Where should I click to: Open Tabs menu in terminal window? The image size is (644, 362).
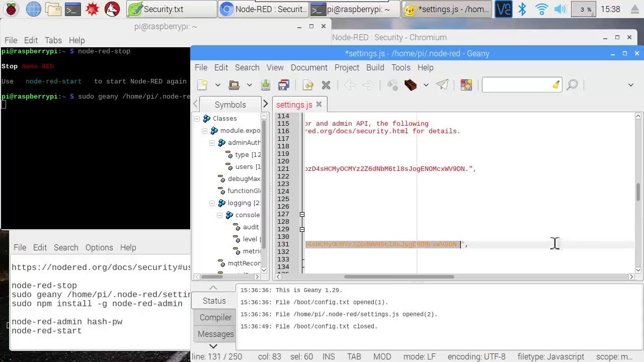tap(53, 40)
